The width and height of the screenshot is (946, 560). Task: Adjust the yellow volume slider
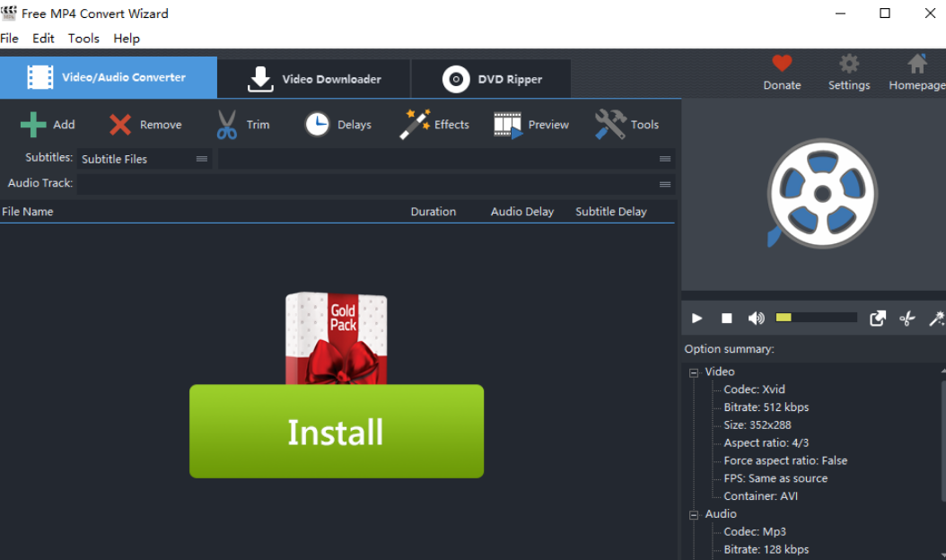click(x=816, y=318)
